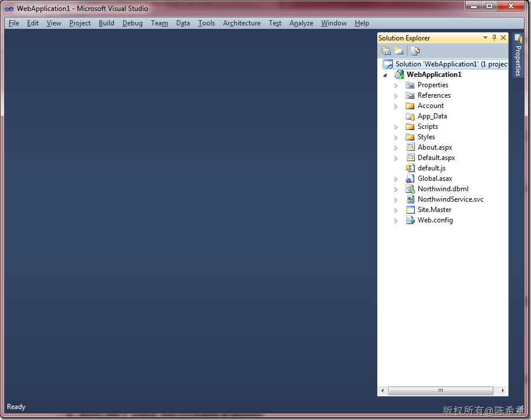The width and height of the screenshot is (531, 420).
Task: Click the NorthwindService.svc file icon
Action: [x=410, y=199]
